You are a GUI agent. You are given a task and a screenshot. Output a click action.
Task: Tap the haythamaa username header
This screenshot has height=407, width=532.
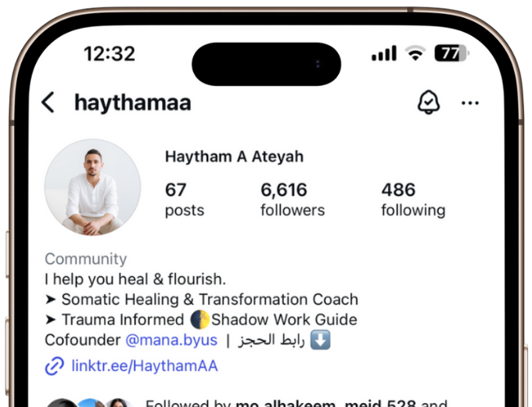133,103
